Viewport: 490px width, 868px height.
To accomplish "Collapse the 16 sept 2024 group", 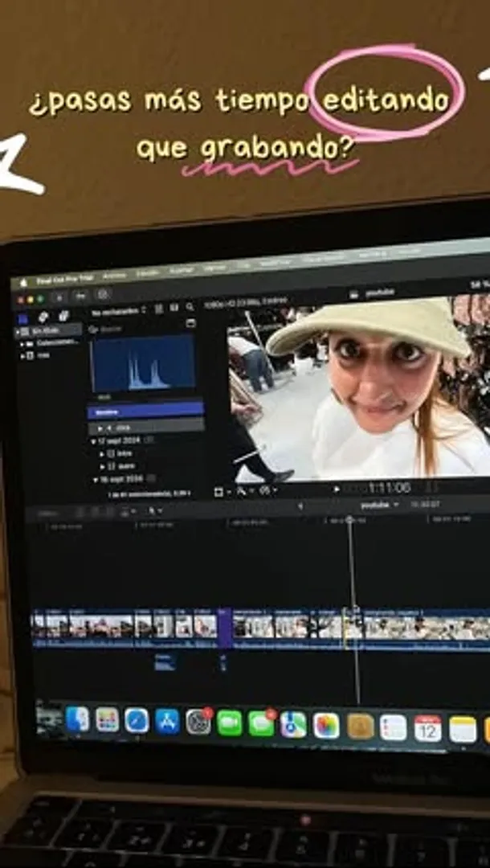I will (x=96, y=480).
